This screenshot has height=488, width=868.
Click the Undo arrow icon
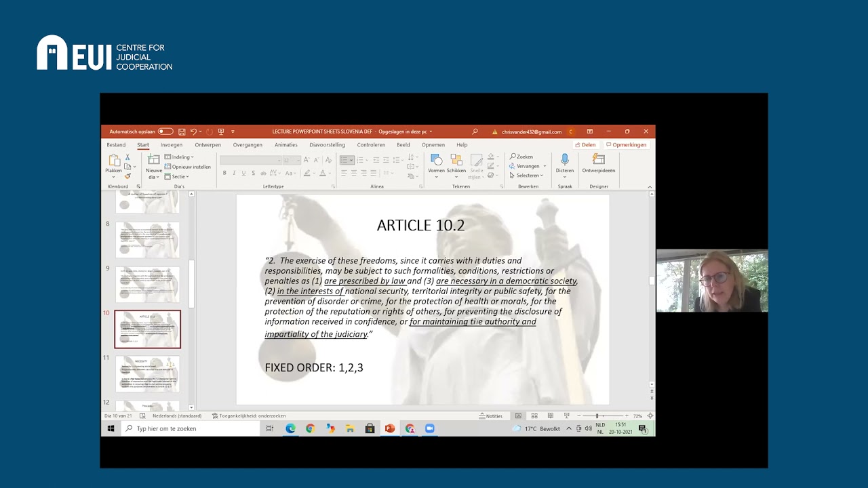(193, 131)
